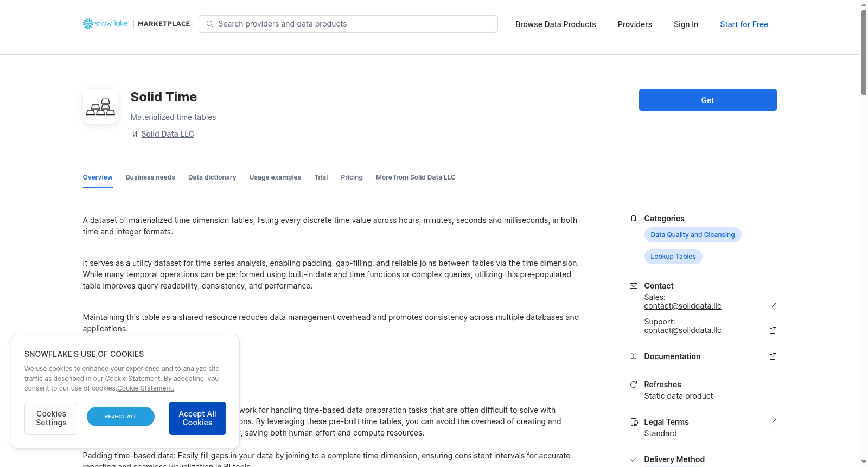Click the 'Refreshes' heading
Screen dimensions: 868x467
(x=662, y=385)
